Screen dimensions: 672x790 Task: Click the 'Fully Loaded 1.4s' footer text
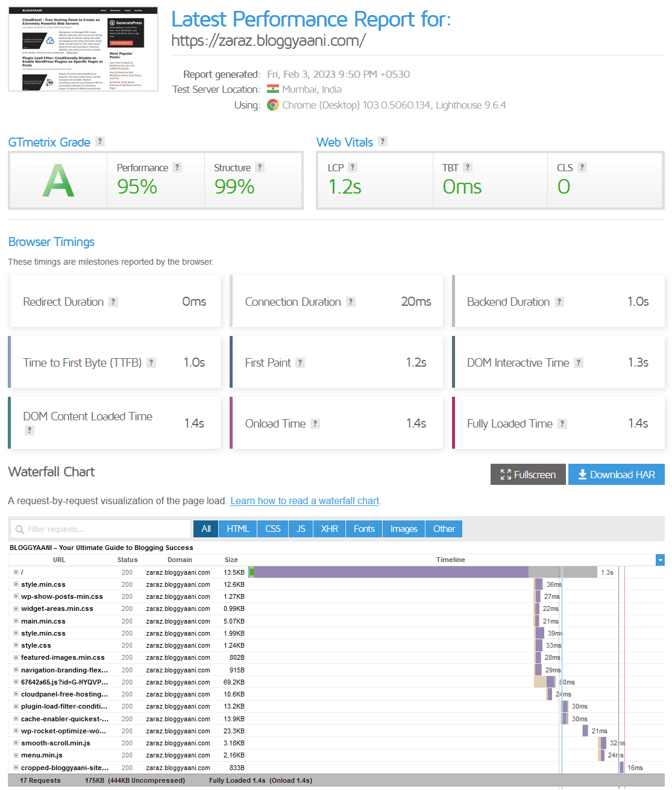point(237,780)
